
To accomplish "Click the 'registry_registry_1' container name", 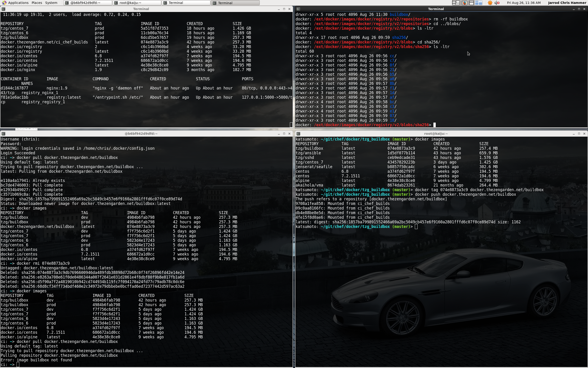I will coord(43,102).
